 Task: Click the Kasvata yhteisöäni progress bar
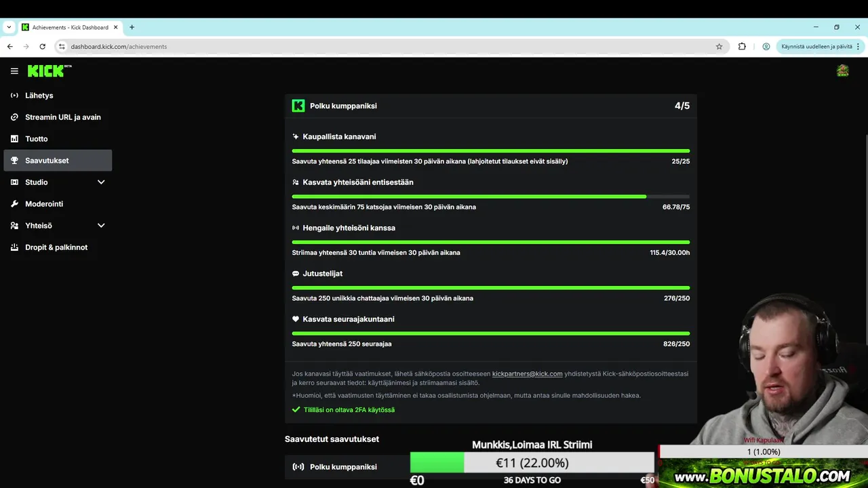pos(491,197)
